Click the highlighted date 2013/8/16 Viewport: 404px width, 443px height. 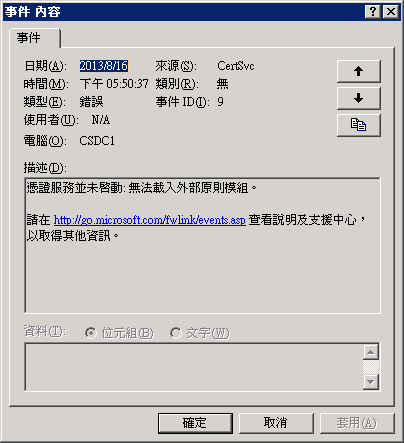[104, 66]
